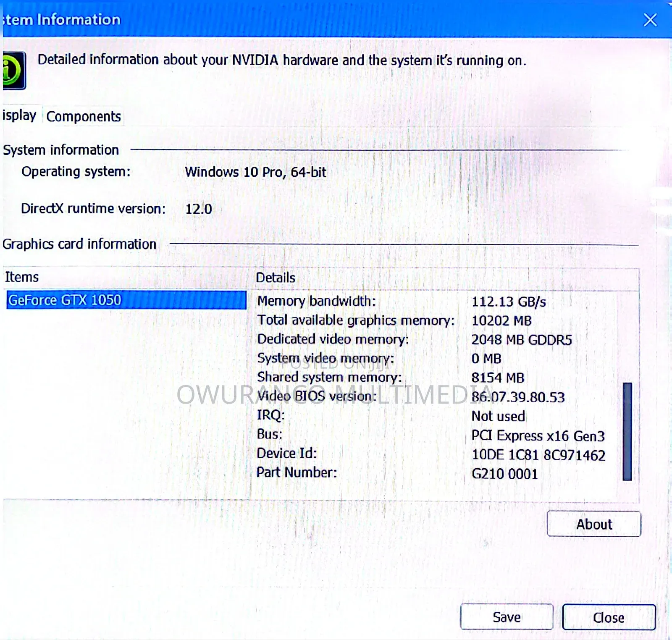Click the 112.13 GB/s value

509,302
